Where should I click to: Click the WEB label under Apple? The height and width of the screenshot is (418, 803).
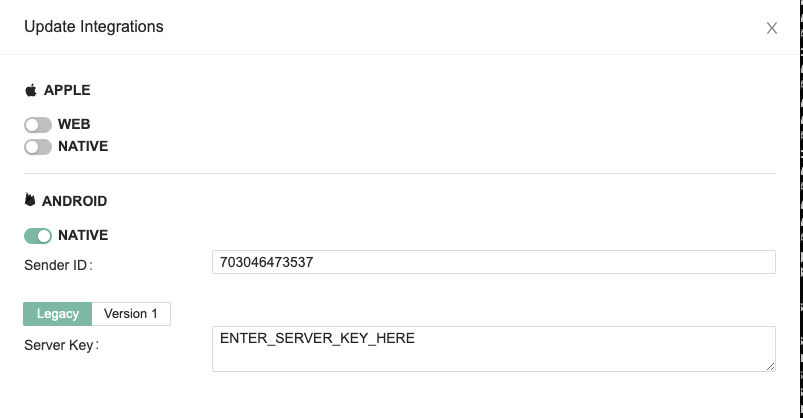click(74, 125)
